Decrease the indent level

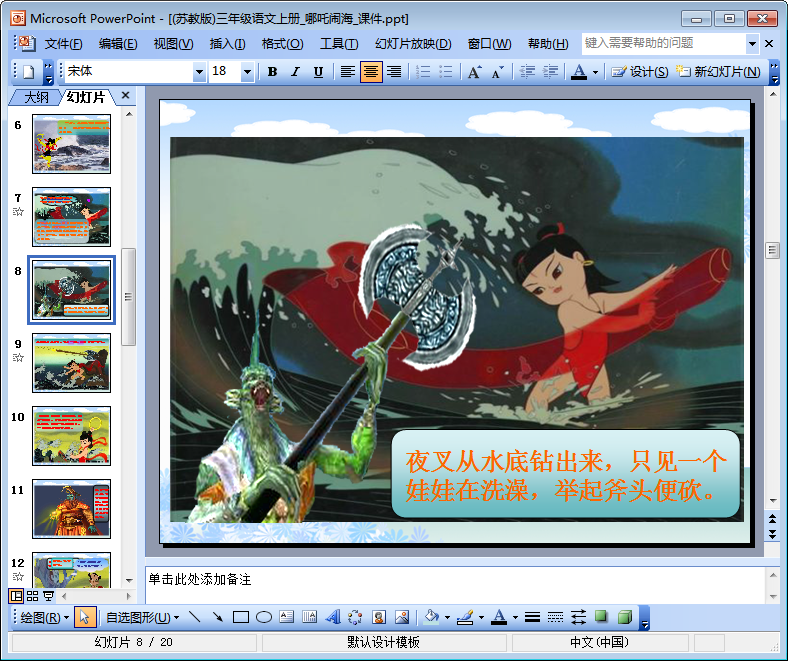click(527, 72)
